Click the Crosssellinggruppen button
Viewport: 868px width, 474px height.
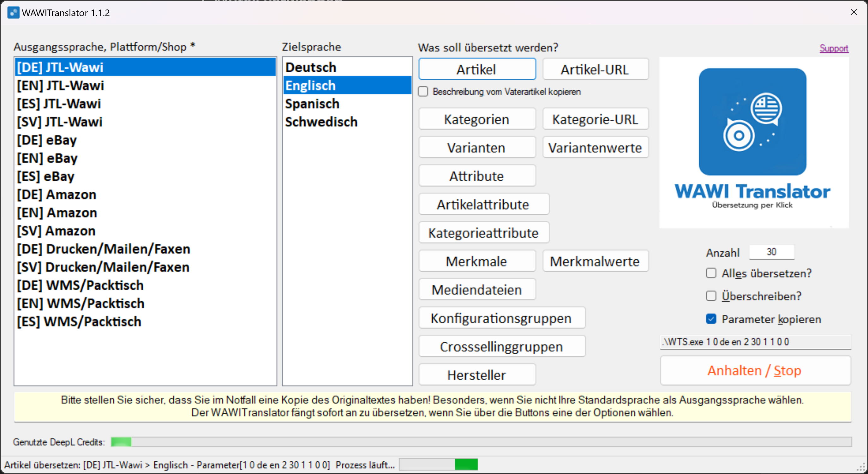pyautogui.click(x=502, y=346)
